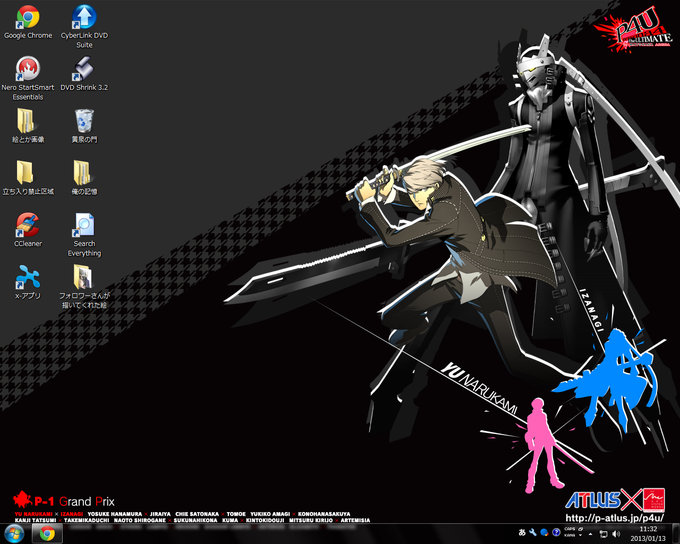
Task: Toggle the KANA indicator in language bar
Action: click(x=569, y=535)
